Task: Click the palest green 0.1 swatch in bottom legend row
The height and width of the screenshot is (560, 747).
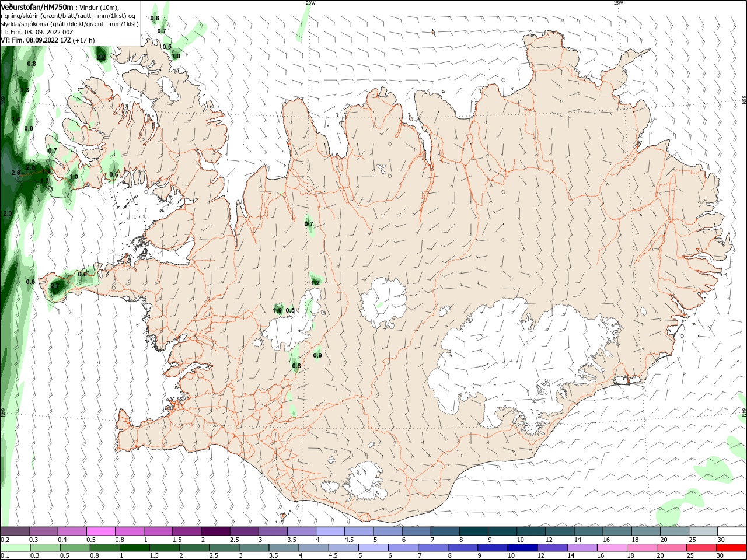Action: click(15, 548)
